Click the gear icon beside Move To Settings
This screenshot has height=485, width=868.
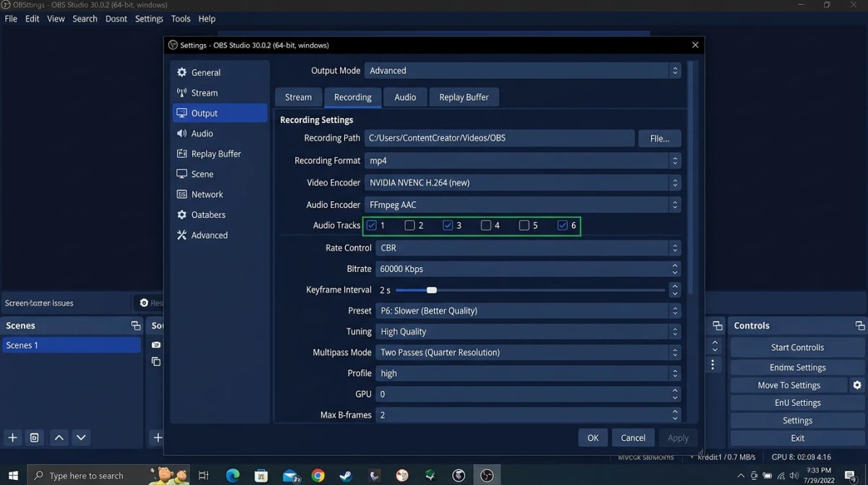coord(857,385)
